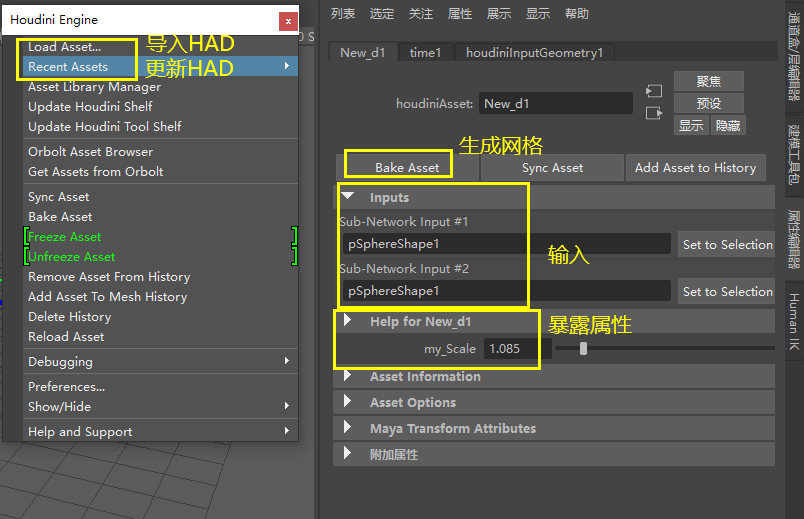Image resolution: width=804 pixels, height=519 pixels.
Task: Open the 通道盒/层编辑器 side tab
Action: (x=794, y=56)
